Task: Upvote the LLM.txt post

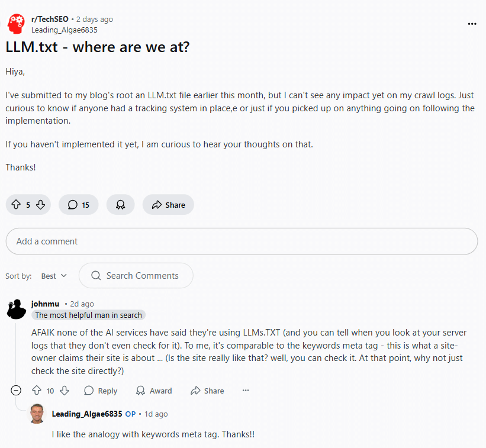Action: point(16,205)
